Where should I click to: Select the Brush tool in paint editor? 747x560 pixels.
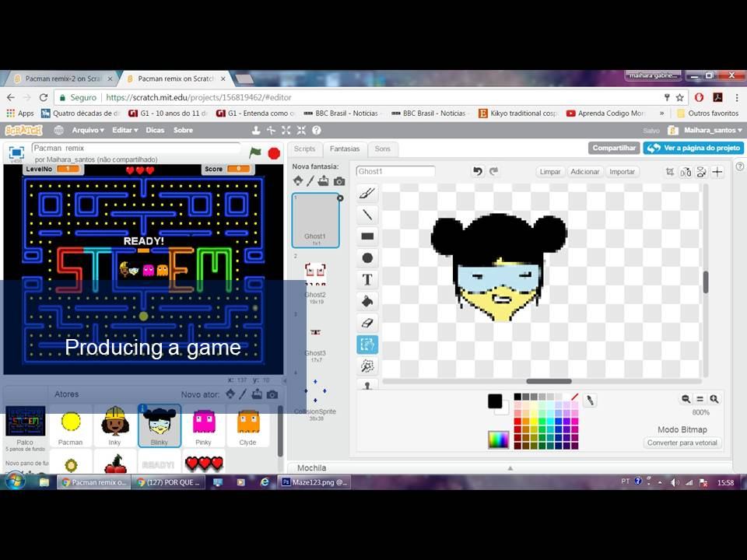click(367, 194)
